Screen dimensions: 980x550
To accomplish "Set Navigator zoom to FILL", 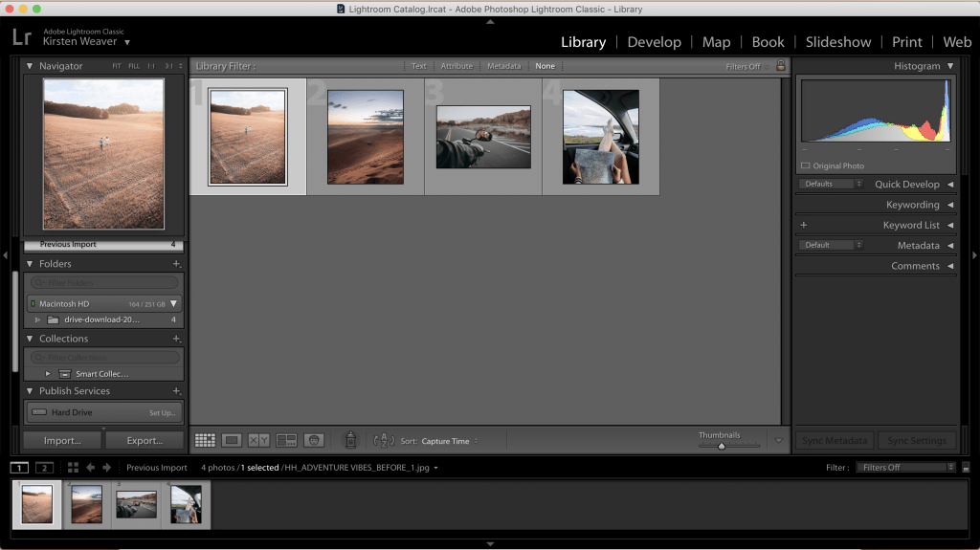I will (x=134, y=66).
